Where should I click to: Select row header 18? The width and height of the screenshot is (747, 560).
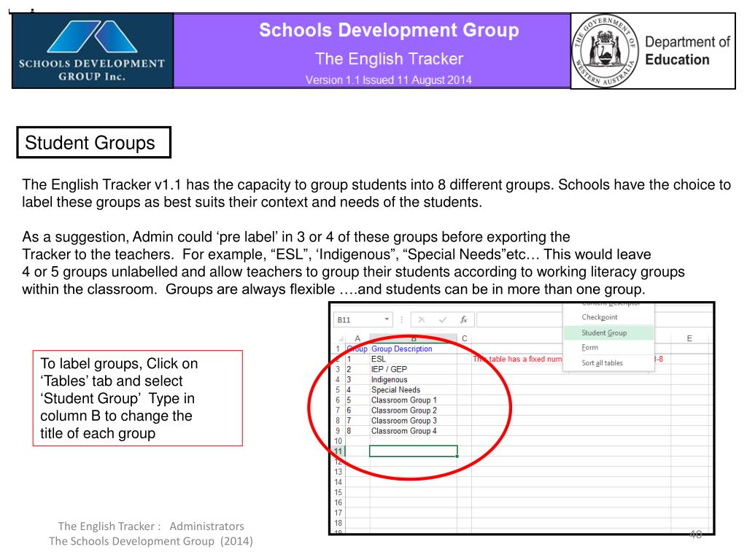(338, 523)
